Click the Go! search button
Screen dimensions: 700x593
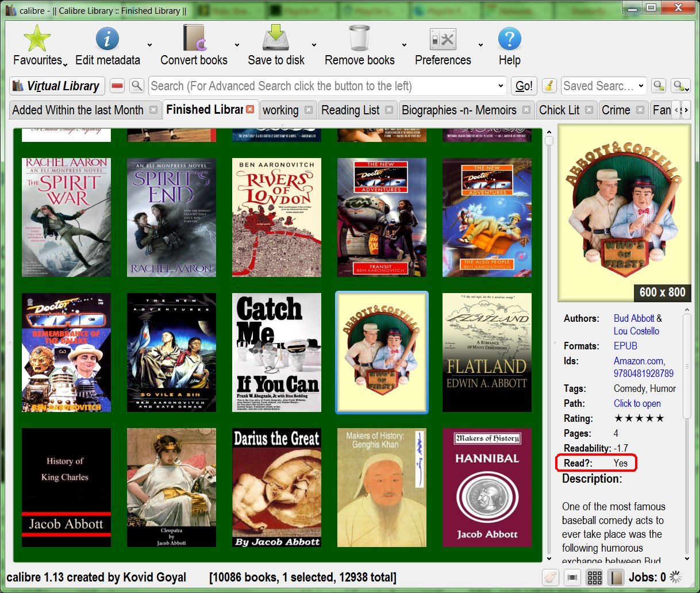524,86
